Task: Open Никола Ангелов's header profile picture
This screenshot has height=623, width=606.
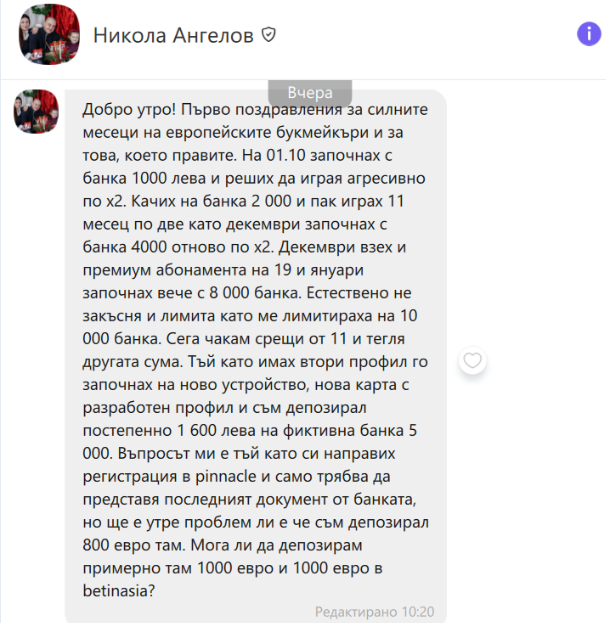Action: point(49,35)
